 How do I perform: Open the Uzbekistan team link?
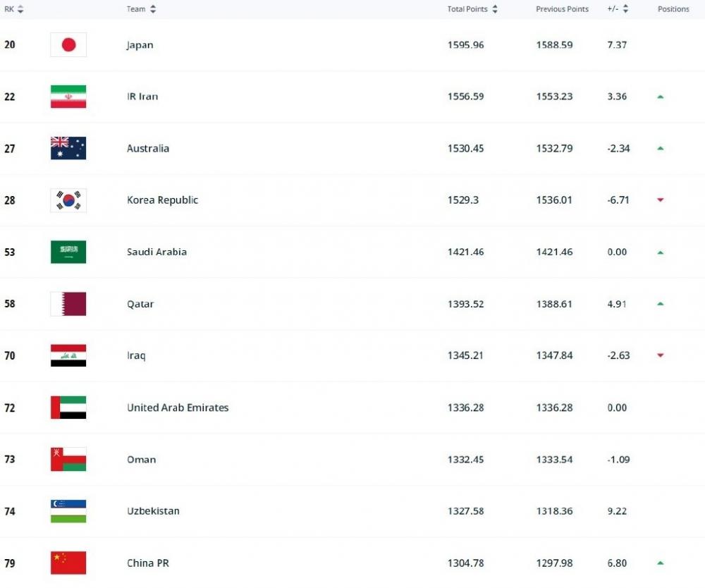coord(153,511)
